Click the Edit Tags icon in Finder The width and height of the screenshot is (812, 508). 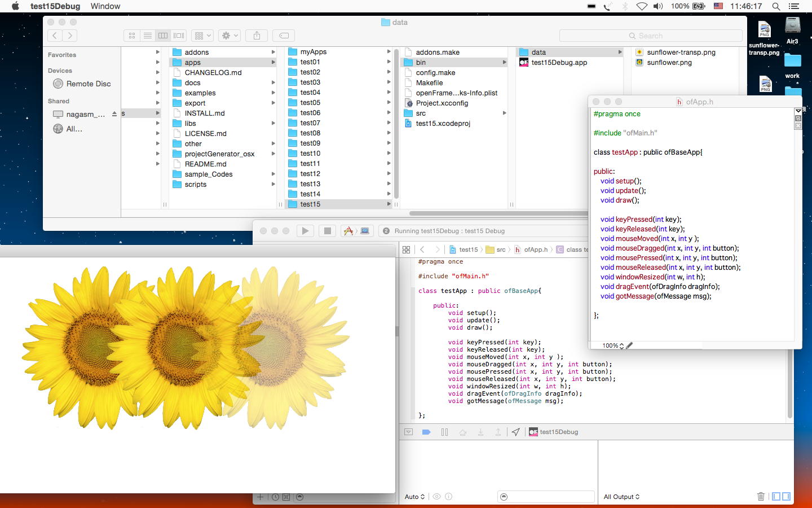[284, 36]
